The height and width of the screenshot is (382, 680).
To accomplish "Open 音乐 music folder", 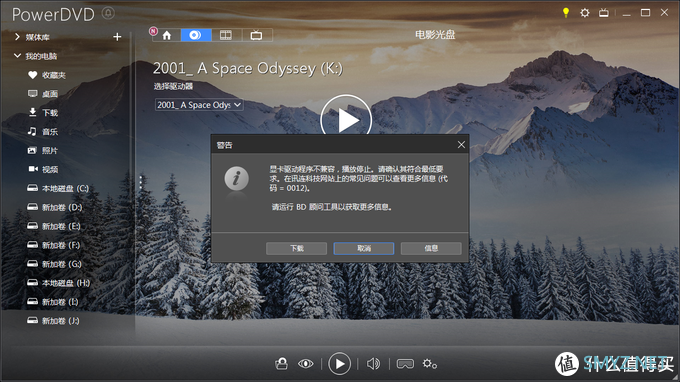I will 43,131.
